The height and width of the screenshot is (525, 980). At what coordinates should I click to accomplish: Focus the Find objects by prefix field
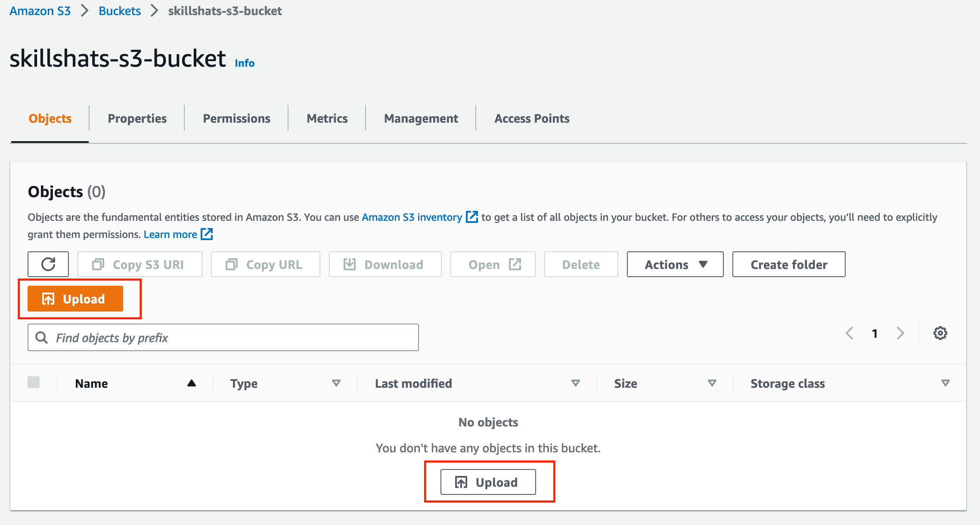pos(223,337)
